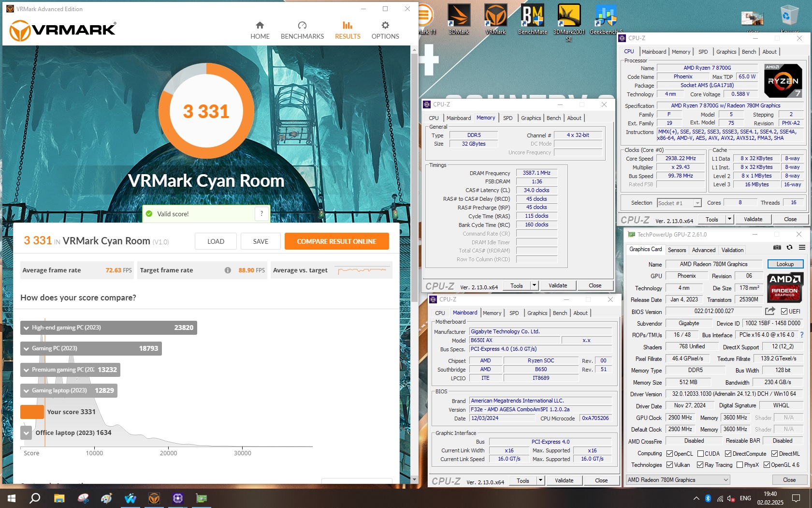Viewport: 812px width, 508px height.
Task: Open Snipping Tool from taskbar
Action: 83,498
